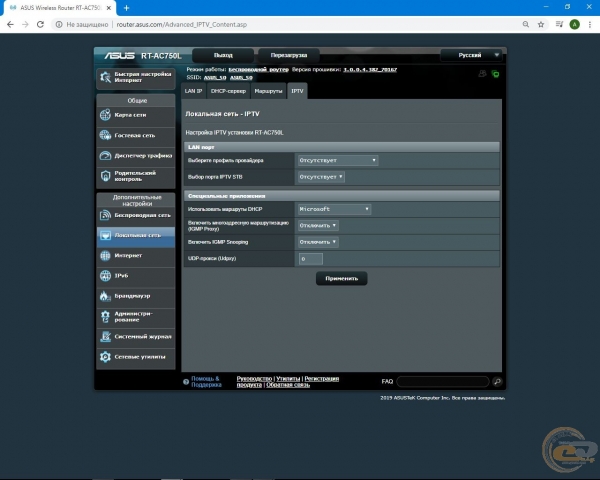Image resolution: width=600 pixels, height=480 pixels.
Task: Open the IGMP Snooping dropdown
Action: pyautogui.click(x=318, y=242)
